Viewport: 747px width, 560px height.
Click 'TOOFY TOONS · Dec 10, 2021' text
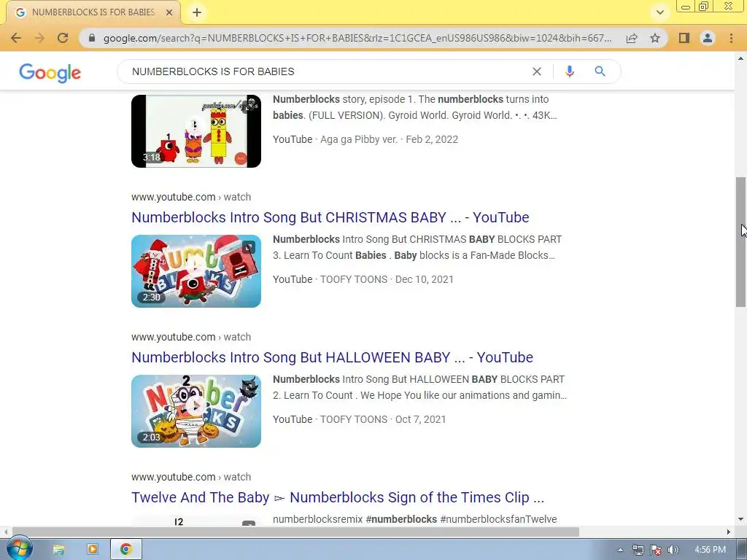tap(387, 279)
